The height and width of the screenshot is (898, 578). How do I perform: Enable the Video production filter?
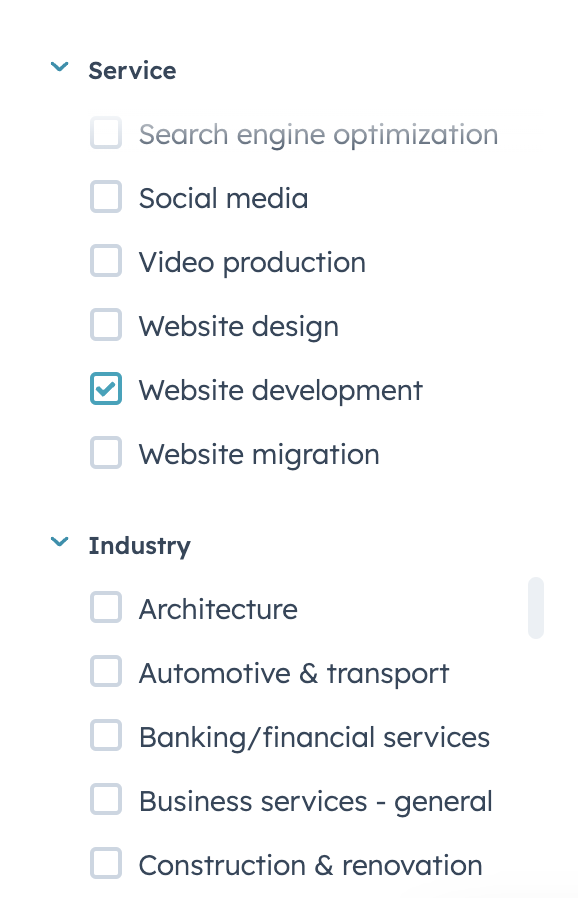coord(106,261)
